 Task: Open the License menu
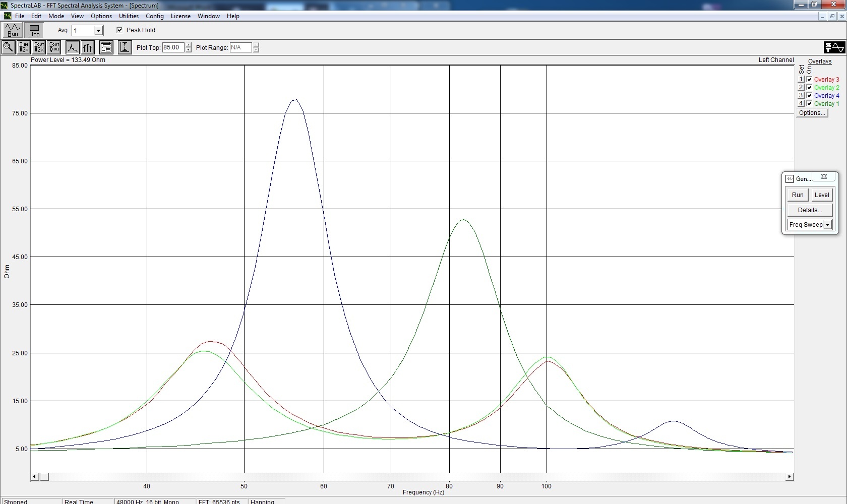coord(180,16)
